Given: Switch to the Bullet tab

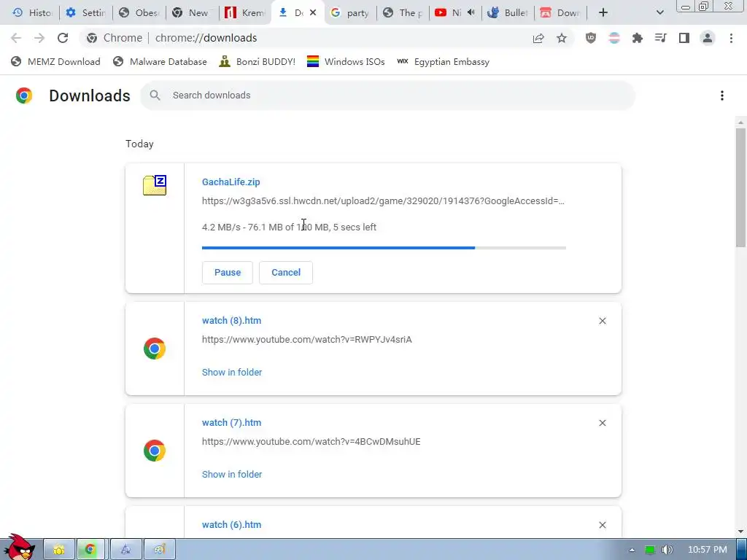Looking at the screenshot, I should [508, 13].
